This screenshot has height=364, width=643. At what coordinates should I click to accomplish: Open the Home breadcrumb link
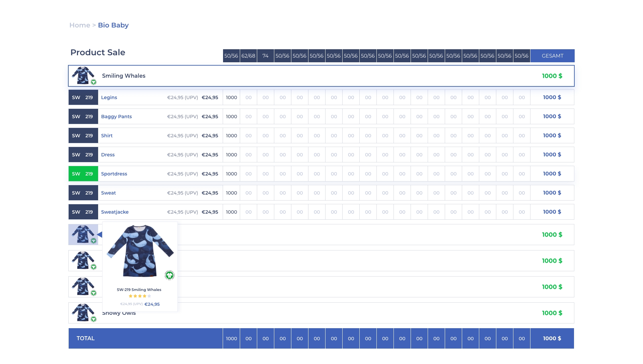tap(80, 25)
